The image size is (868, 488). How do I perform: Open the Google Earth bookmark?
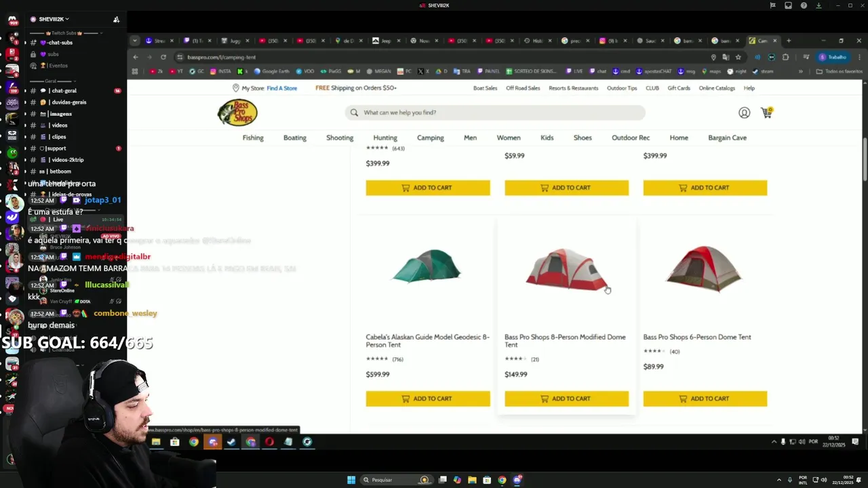click(x=272, y=71)
